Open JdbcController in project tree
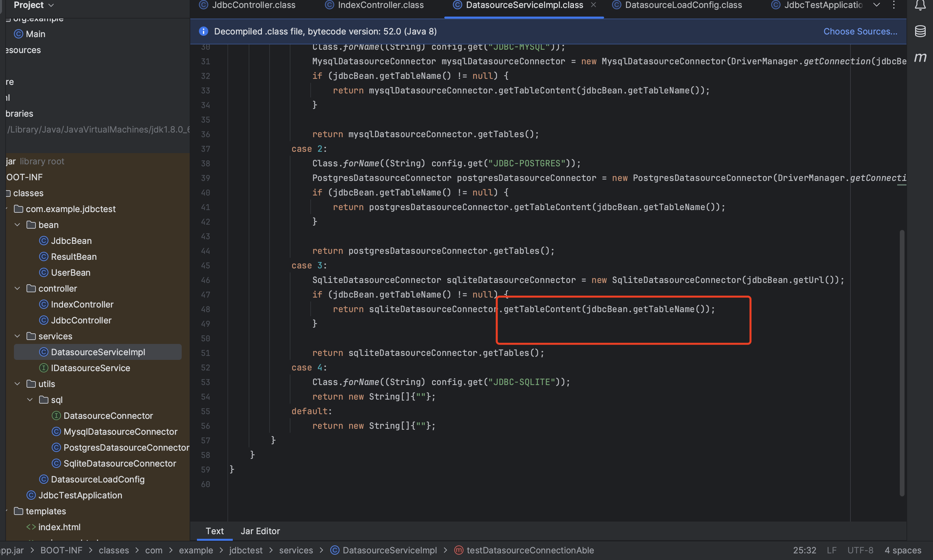This screenshot has height=560, width=933. (x=75, y=320)
